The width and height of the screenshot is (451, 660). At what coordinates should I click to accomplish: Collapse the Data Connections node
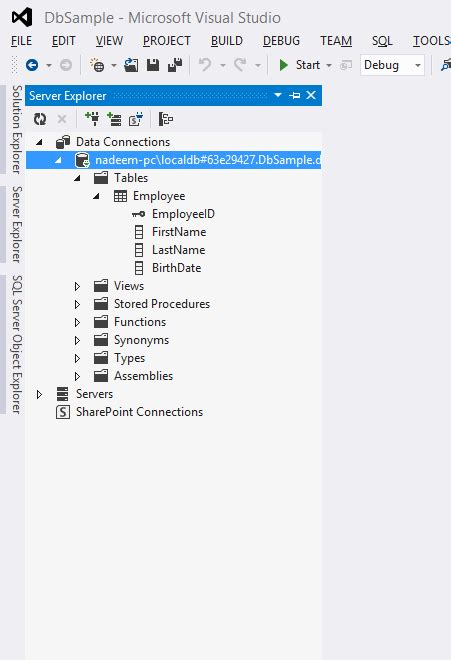[x=39, y=142]
